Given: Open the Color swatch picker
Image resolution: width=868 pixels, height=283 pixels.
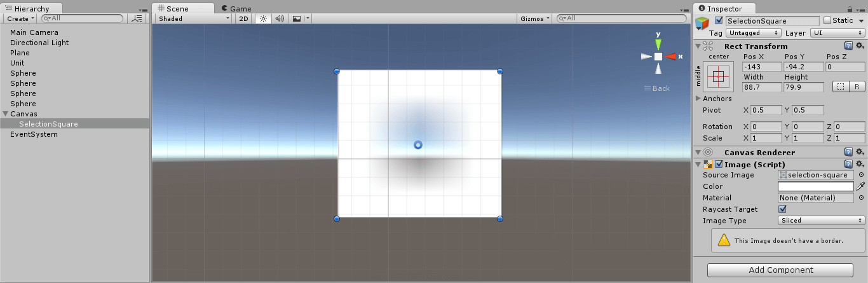Looking at the screenshot, I should 816,186.
